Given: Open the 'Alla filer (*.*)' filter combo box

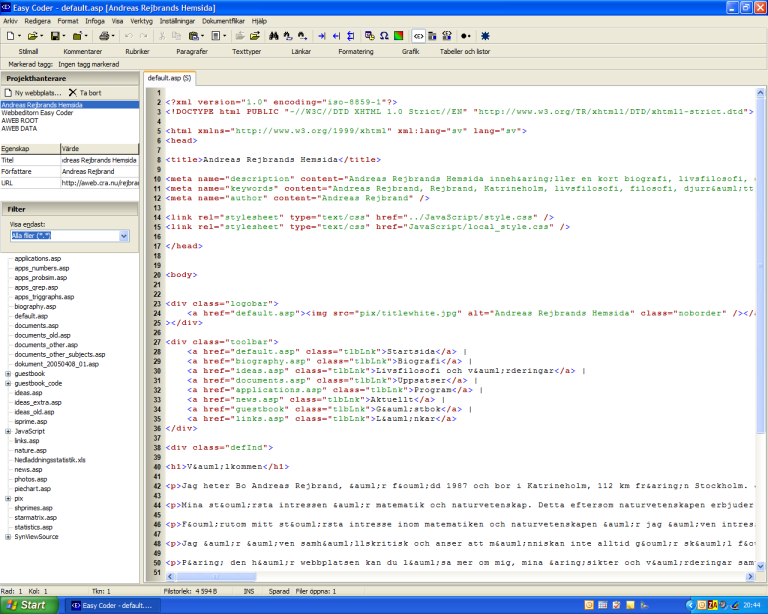Looking at the screenshot, I should (x=69, y=236).
